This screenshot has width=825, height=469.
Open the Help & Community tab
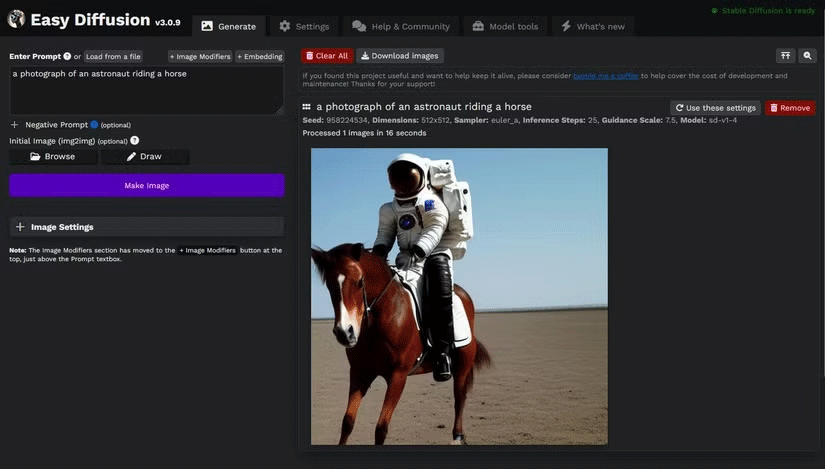tap(401, 26)
